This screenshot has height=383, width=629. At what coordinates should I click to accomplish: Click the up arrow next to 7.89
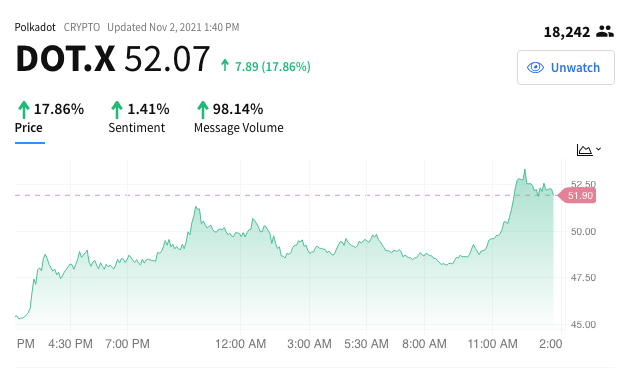225,65
